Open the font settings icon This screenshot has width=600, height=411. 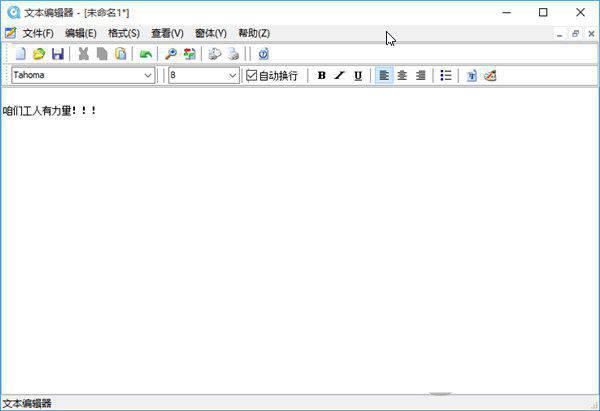472,76
